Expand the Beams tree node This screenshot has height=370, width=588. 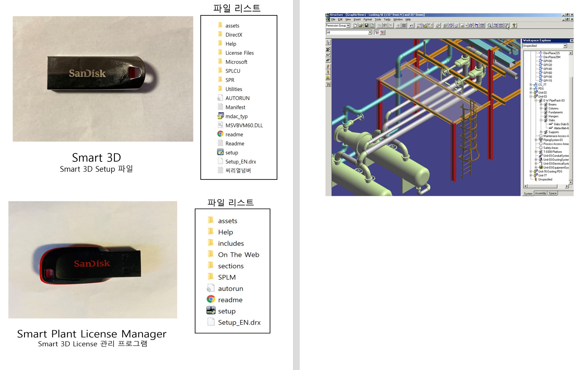click(x=541, y=104)
